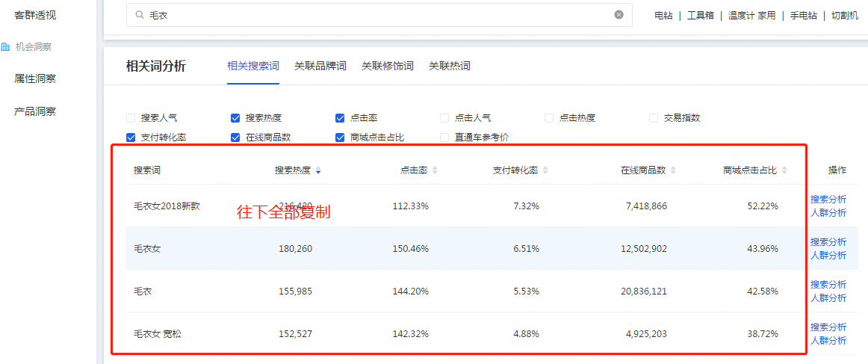Open 搜索分析 for 毛衣女2018新款
The image size is (868, 364).
pyautogui.click(x=828, y=200)
